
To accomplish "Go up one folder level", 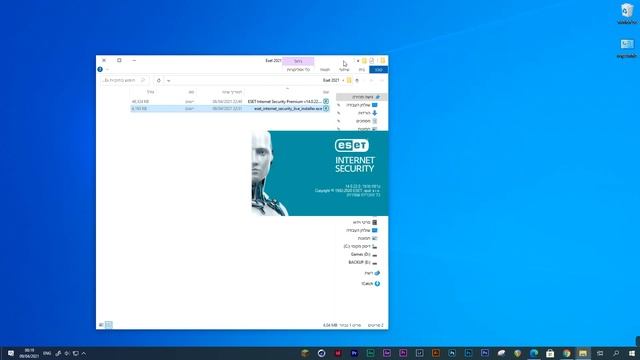I will point(357,80).
